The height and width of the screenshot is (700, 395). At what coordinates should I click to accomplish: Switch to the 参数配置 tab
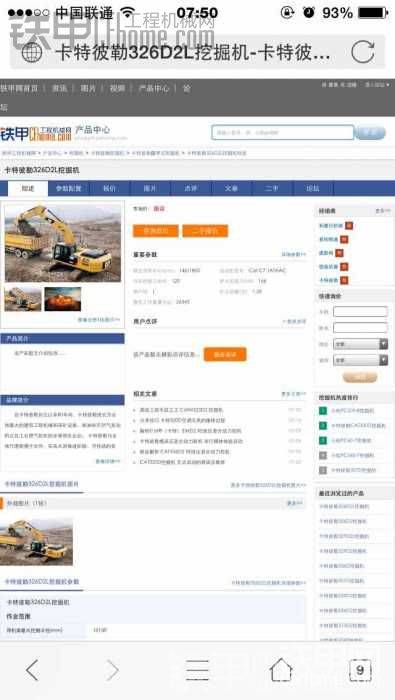point(68,188)
